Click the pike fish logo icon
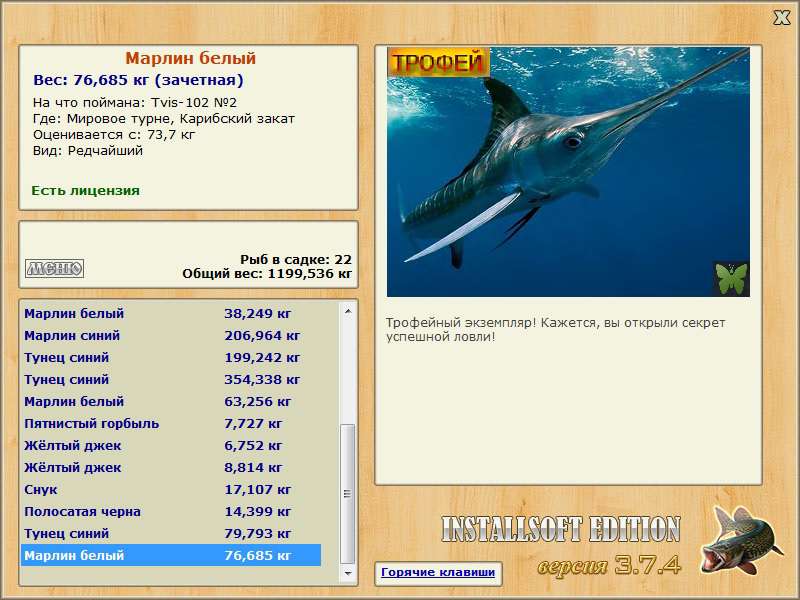800x600 pixels. 741,541
